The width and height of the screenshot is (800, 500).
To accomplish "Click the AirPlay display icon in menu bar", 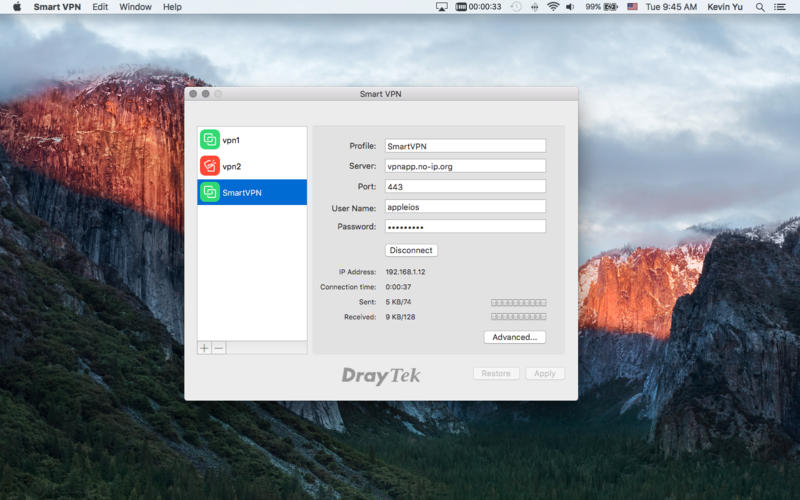I will coord(442,7).
